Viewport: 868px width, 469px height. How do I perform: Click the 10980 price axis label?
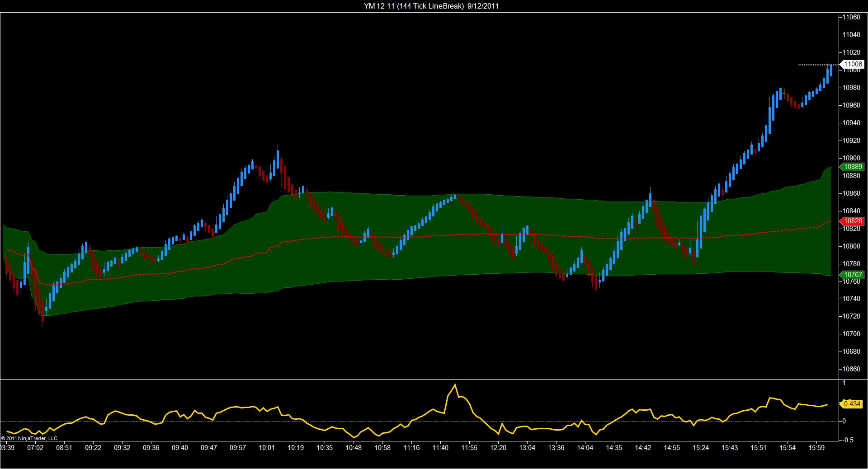851,88
